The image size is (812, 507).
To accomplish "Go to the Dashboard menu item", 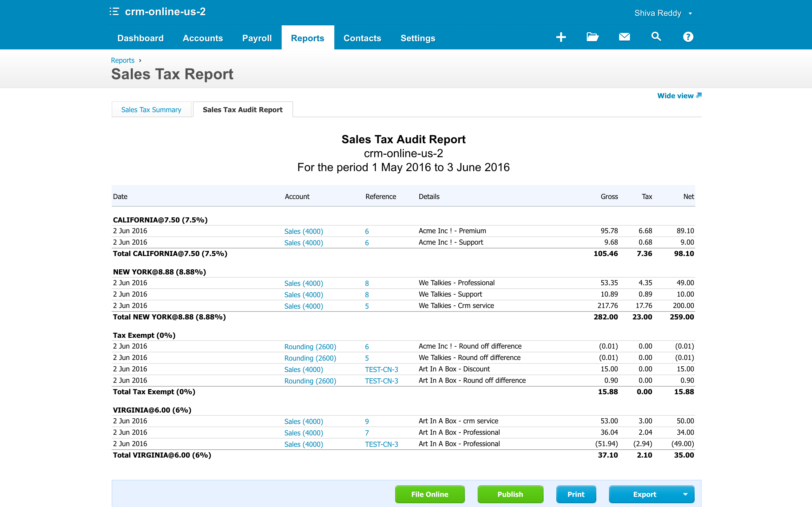I will click(x=140, y=38).
